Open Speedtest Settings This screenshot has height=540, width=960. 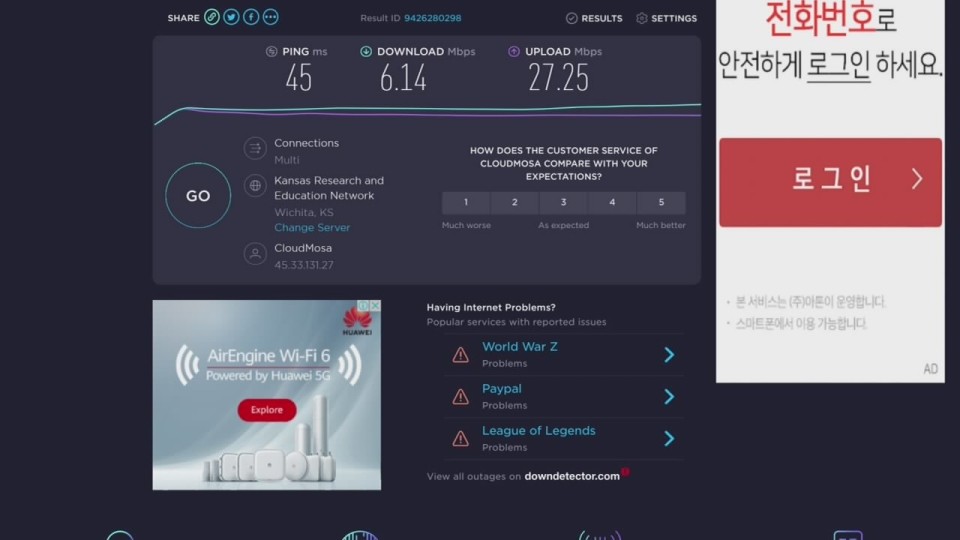point(666,18)
